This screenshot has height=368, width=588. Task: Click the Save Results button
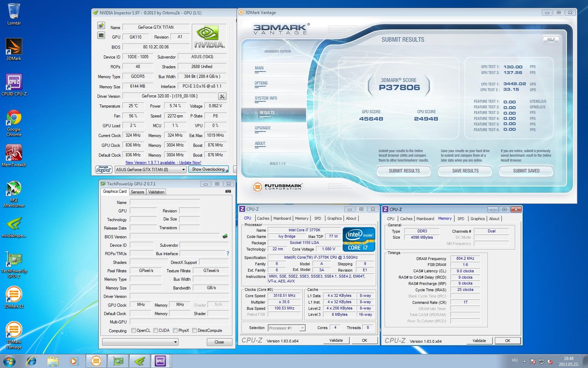click(465, 171)
